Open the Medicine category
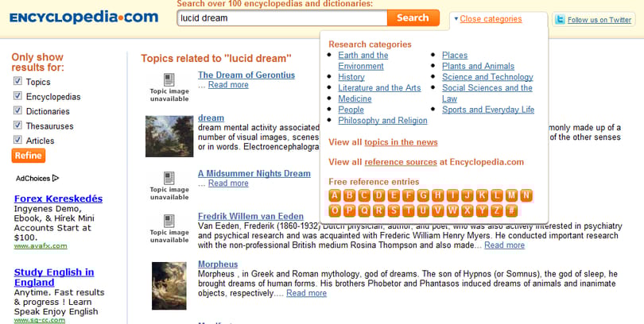This screenshot has height=324, width=644. [x=355, y=98]
